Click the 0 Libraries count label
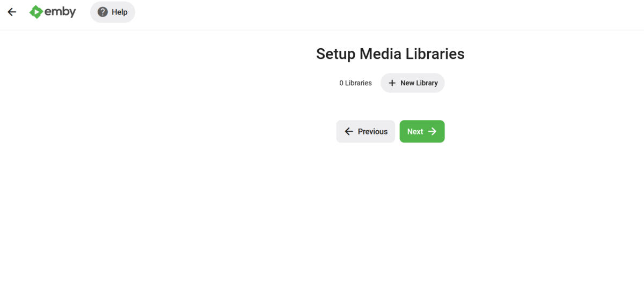The image size is (644, 299). (x=355, y=83)
